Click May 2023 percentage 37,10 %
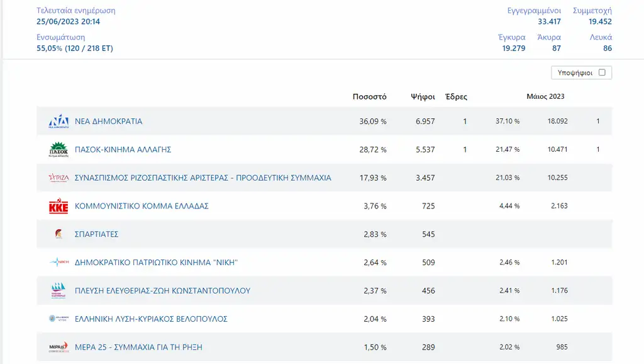Viewport: 644px width, 364px height. [x=508, y=121]
